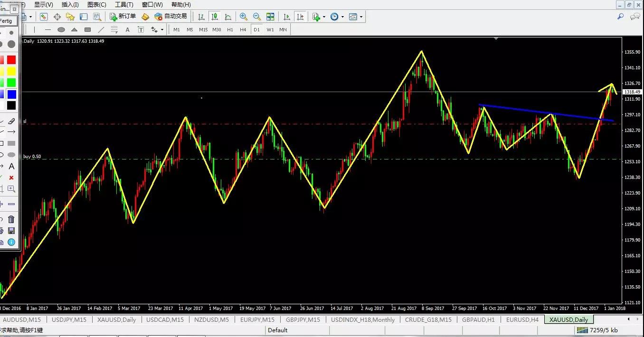Select the eraser tool in paint panel
The height and width of the screenshot is (337, 644).
click(x=11, y=122)
